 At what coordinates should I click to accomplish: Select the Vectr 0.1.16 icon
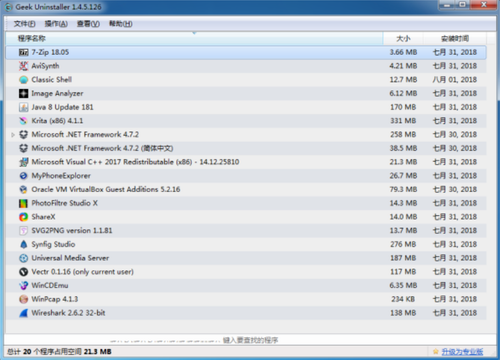coord(23,272)
